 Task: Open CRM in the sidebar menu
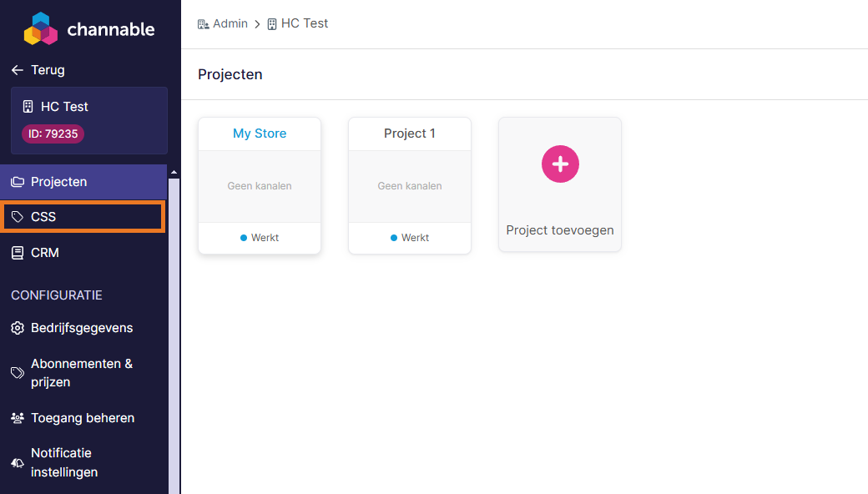pyautogui.click(x=45, y=253)
